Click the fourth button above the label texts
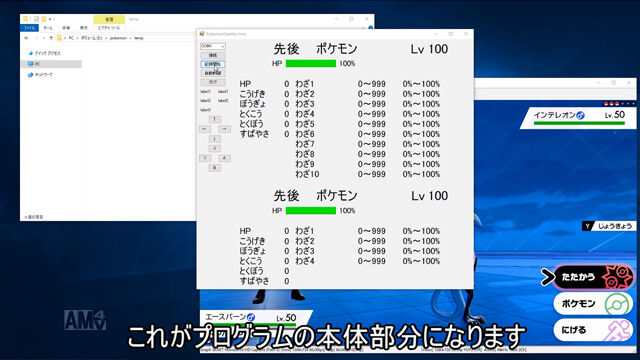 213,82
